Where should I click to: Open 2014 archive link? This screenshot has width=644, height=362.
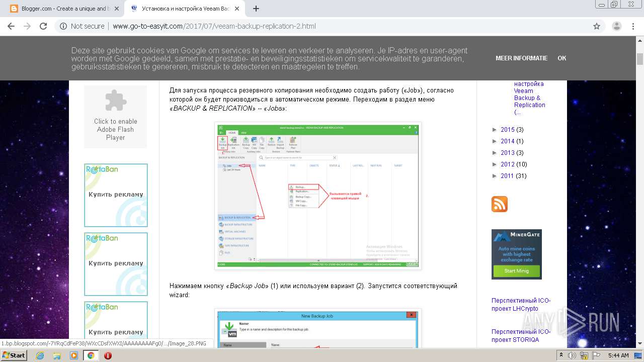point(508,141)
